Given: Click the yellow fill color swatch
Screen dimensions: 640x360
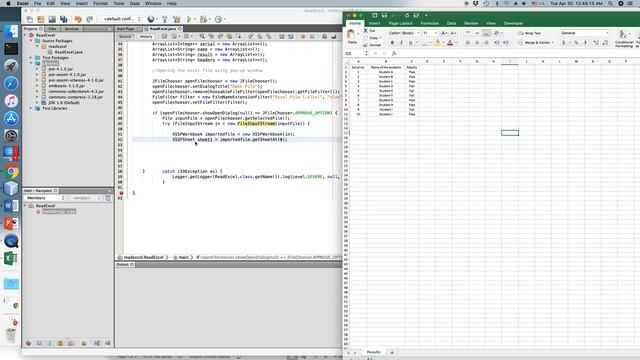Looking at the screenshot, I should [x=438, y=43].
